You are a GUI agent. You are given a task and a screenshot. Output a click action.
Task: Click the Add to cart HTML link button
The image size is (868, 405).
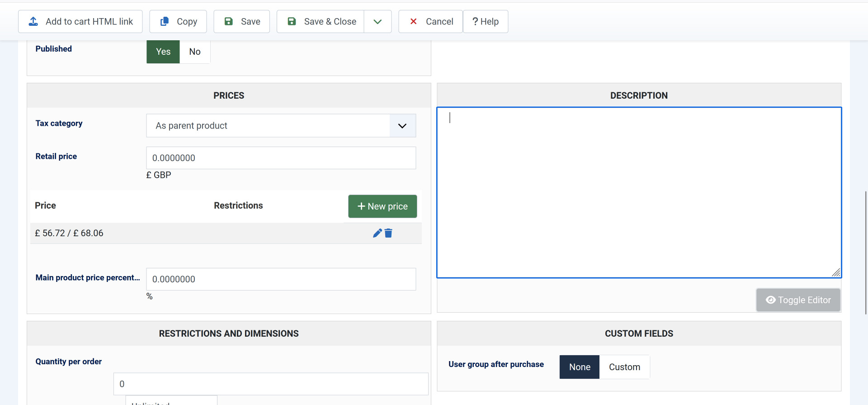click(x=80, y=22)
